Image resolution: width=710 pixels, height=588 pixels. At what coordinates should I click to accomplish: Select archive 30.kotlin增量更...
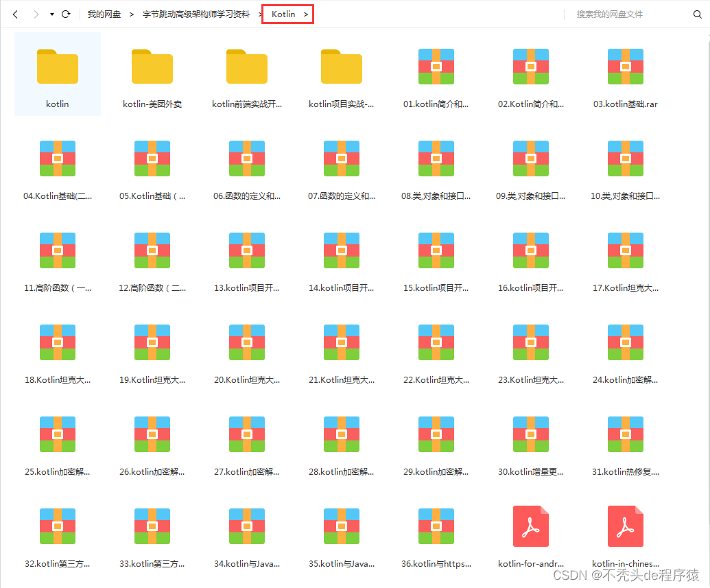point(531,434)
